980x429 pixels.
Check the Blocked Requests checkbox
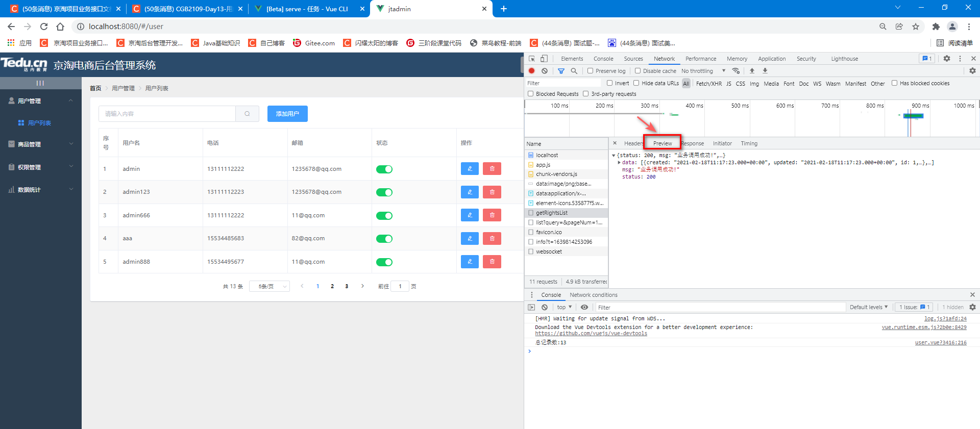[531, 94]
